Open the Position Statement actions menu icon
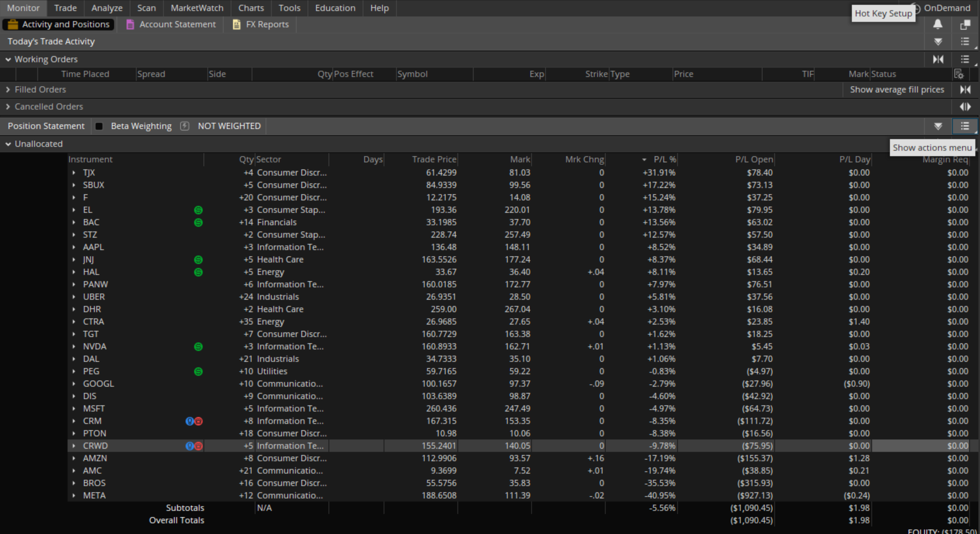 965,126
